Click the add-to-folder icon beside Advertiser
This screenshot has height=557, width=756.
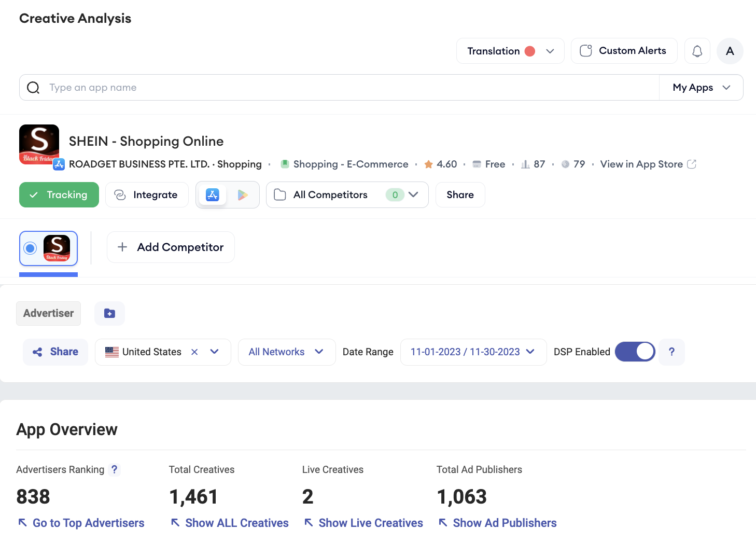(x=109, y=313)
